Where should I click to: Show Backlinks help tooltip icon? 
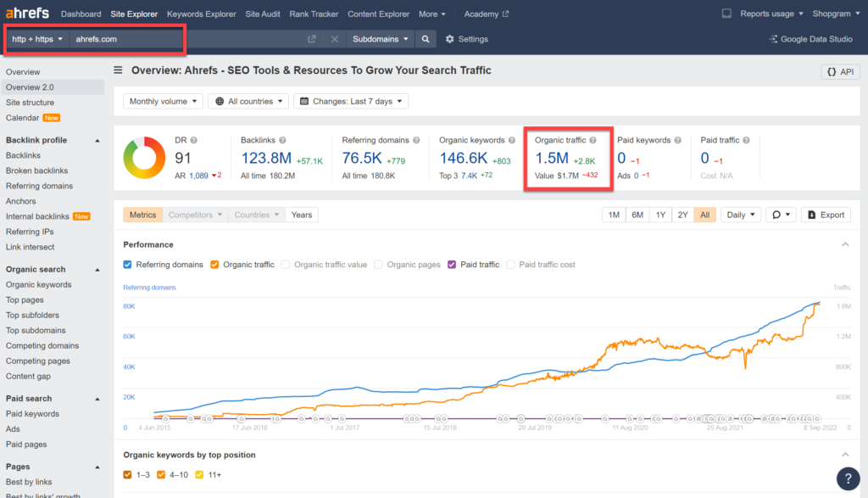[282, 140]
